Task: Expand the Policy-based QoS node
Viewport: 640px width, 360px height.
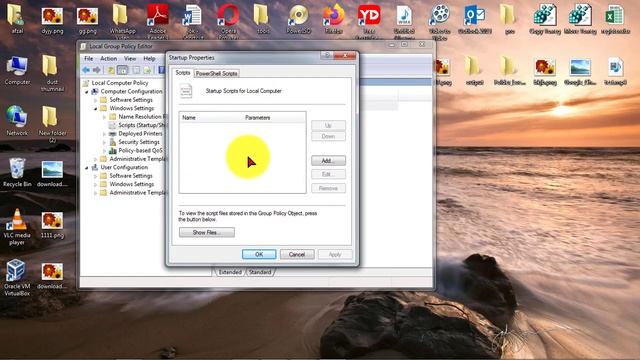Action: click(x=104, y=151)
